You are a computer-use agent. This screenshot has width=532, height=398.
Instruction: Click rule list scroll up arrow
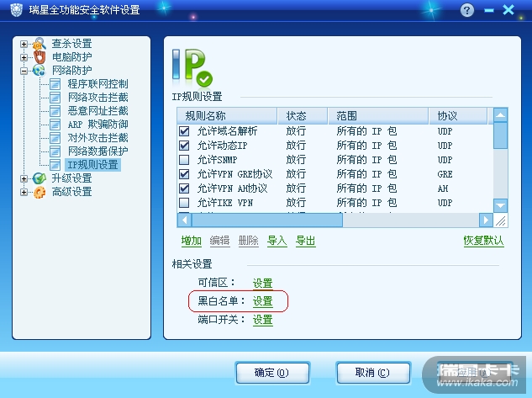coord(500,115)
